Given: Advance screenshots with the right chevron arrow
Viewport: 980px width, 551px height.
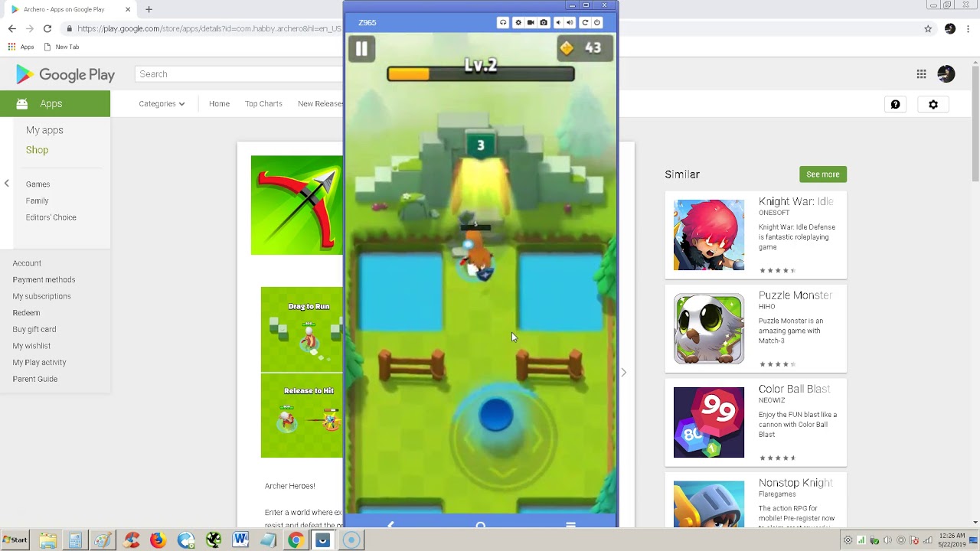Looking at the screenshot, I should click(624, 373).
